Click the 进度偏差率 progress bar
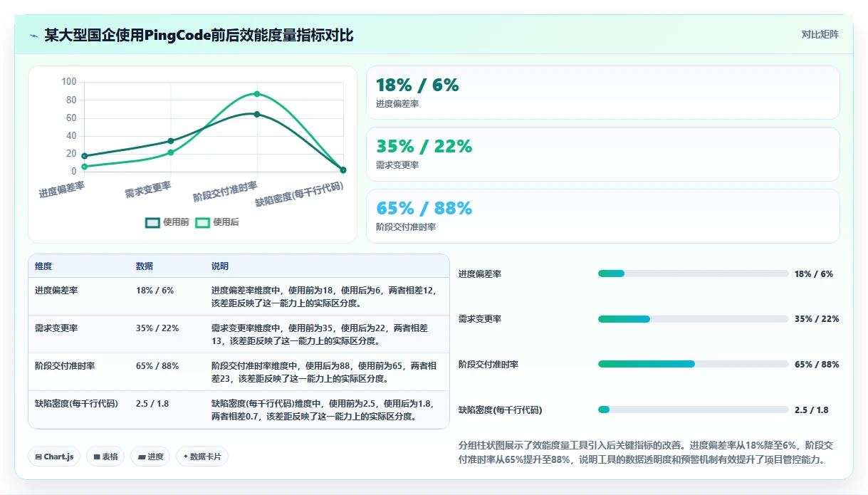 694,273
